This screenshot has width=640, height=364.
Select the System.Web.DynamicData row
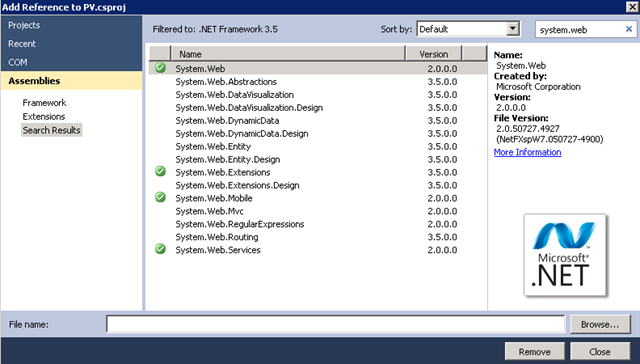[318, 121]
